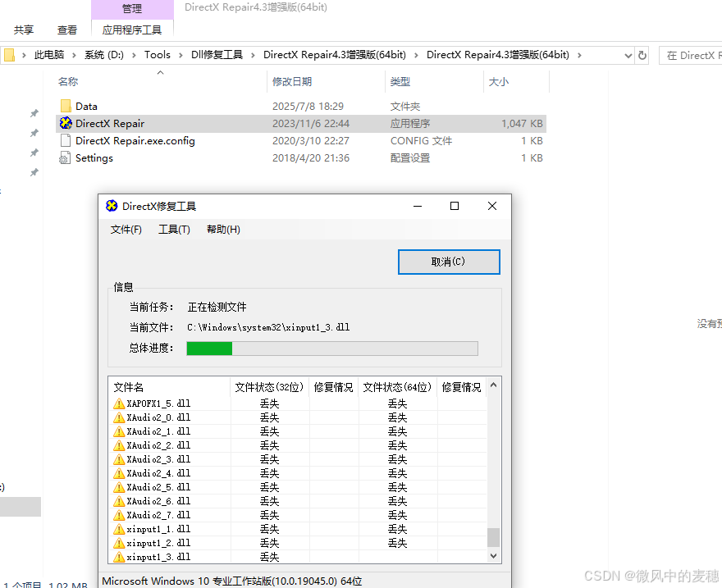Click warning icon next to XAudio2_1.dll
Image resolution: width=722 pixels, height=588 pixels.
119,431
